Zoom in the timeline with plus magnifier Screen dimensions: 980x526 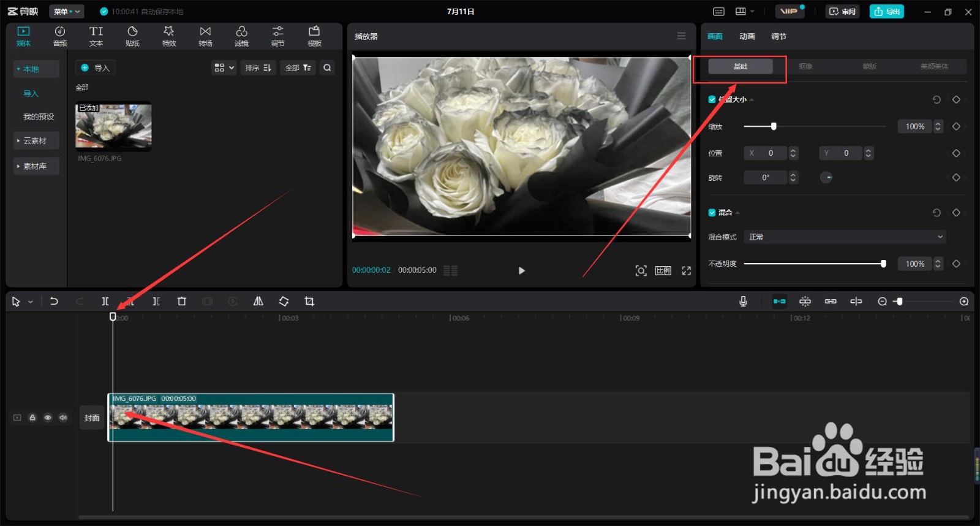pyautogui.click(x=964, y=301)
